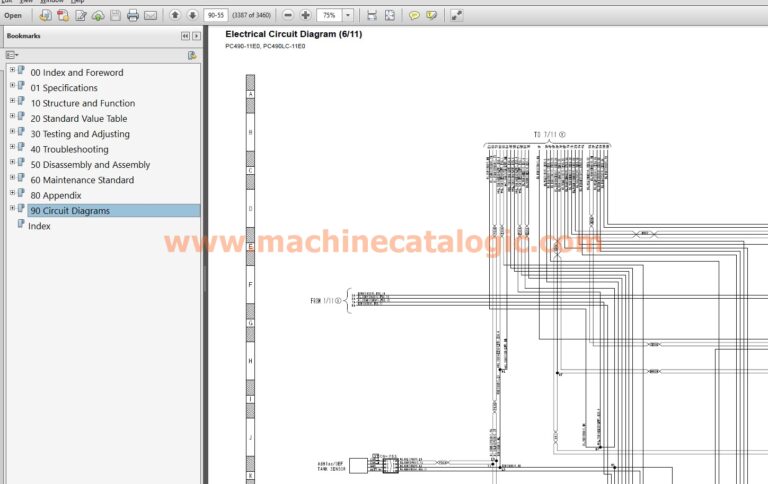Click the AdBlue/DEF TANK SENSOR label
Image resolution: width=768 pixels, height=484 pixels.
[x=332, y=466]
